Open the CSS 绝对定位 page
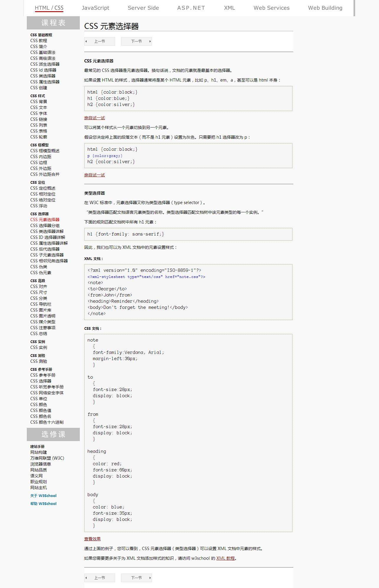Viewport: 379px width, 588px height. tap(43, 200)
